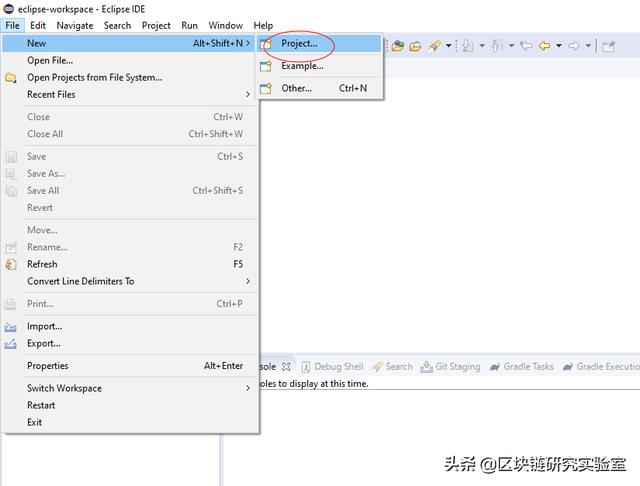
Task: Choose Revert from the File menu
Action: pyautogui.click(x=129, y=208)
